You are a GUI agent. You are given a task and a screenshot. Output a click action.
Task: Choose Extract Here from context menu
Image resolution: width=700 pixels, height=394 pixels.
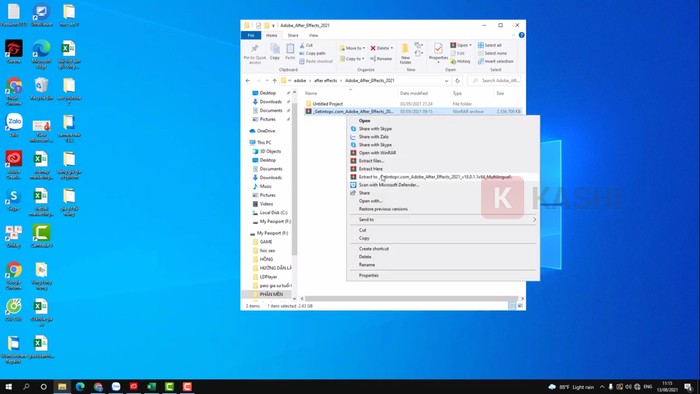coord(443,169)
